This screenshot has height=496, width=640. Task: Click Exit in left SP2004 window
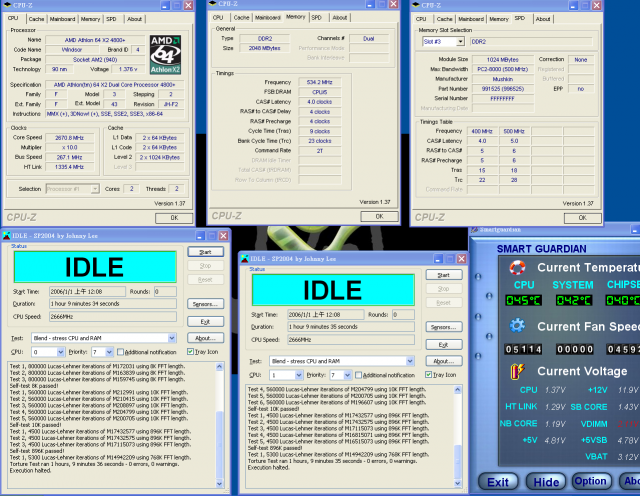coord(205,322)
